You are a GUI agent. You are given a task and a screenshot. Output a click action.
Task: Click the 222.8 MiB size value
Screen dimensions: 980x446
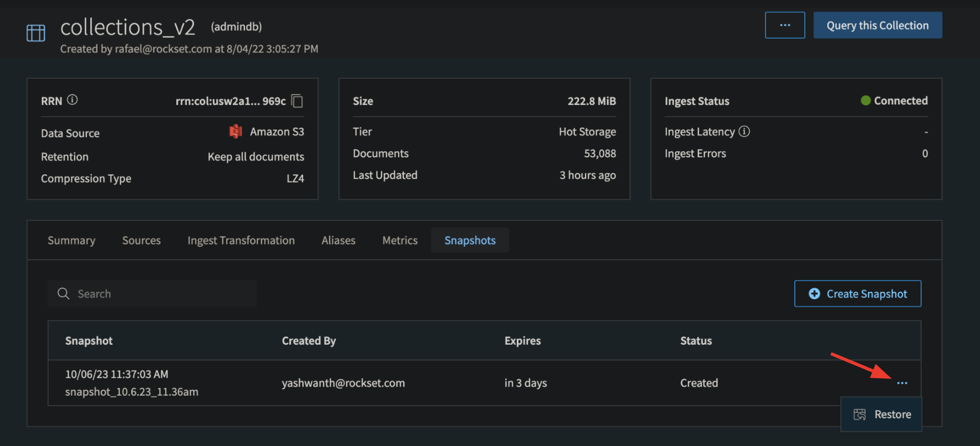click(x=592, y=101)
